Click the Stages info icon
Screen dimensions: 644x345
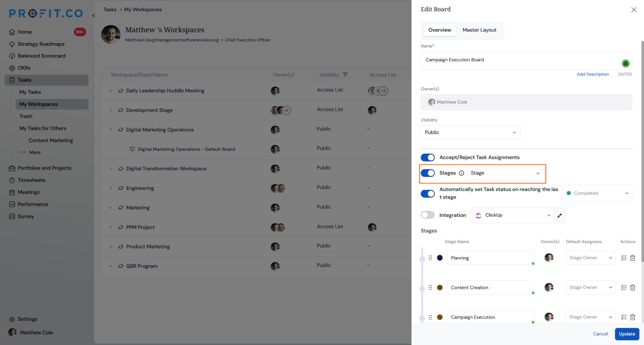coord(461,173)
